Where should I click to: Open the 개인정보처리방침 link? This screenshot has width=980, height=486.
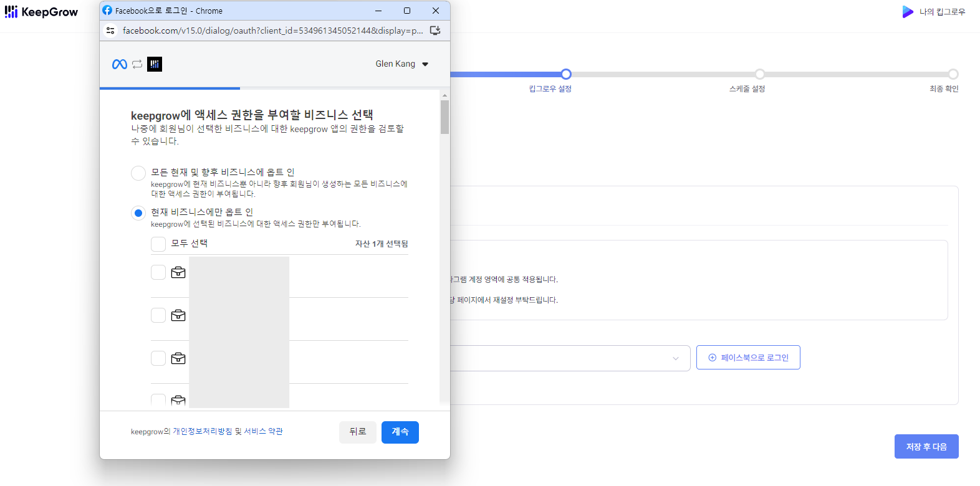click(202, 431)
